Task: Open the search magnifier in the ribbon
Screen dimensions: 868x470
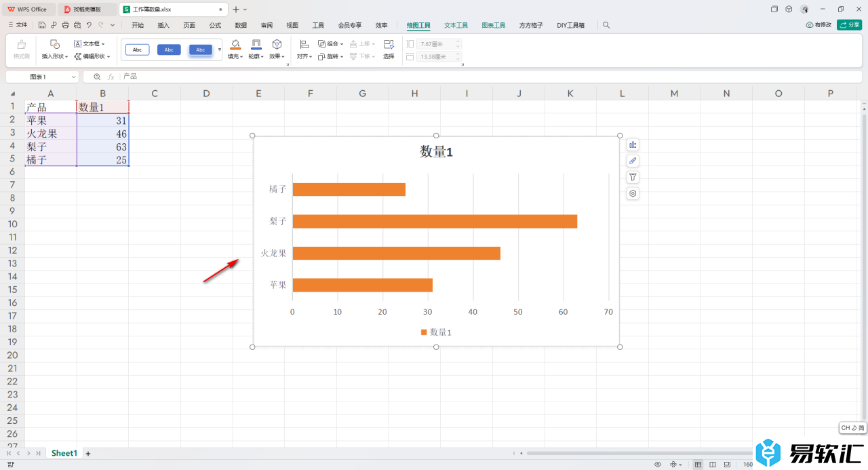Action: [x=606, y=25]
